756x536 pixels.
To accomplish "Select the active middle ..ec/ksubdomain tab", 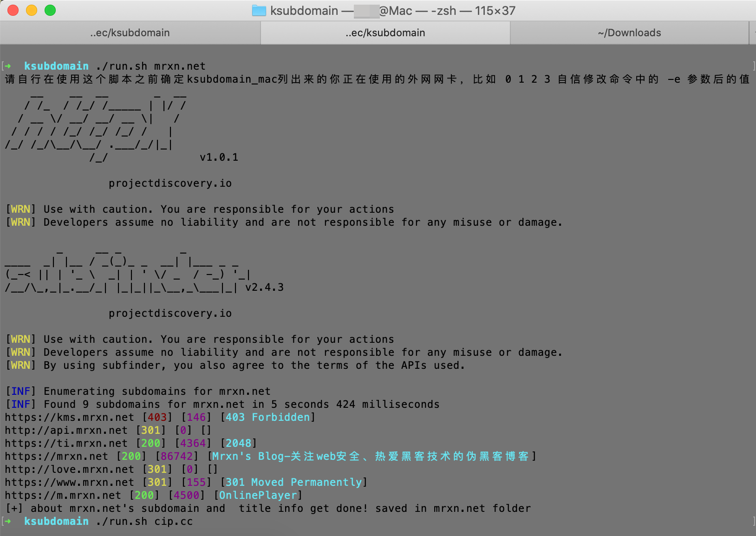I will (x=385, y=33).
